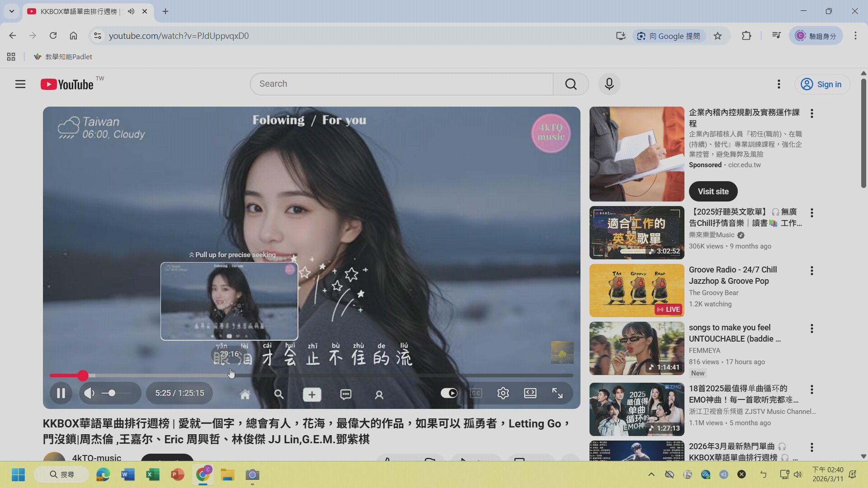
Task: Bookmark this page with star icon
Action: tap(717, 36)
